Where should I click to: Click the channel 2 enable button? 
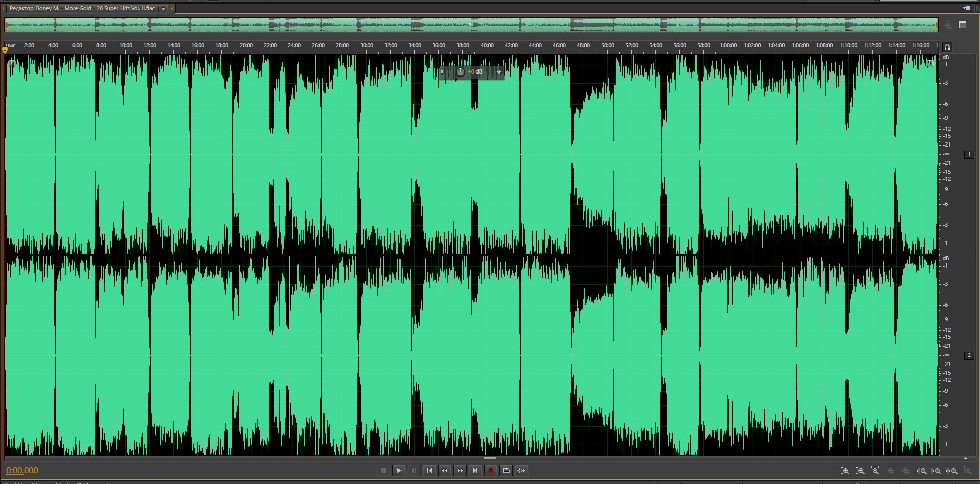pos(969,355)
